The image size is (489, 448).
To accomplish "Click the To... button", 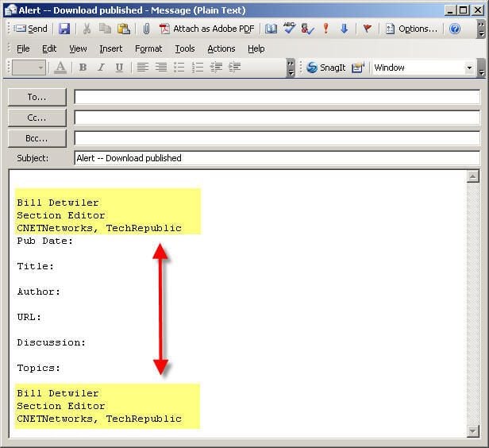I will (x=37, y=97).
